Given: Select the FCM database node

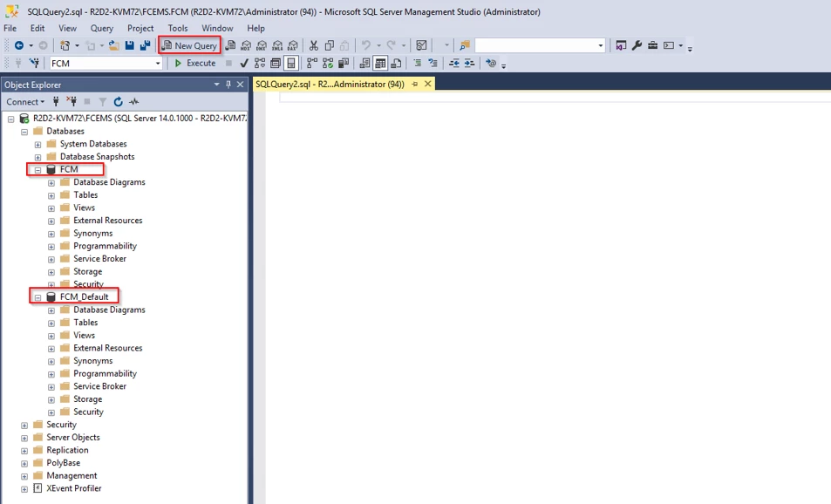Looking at the screenshot, I should point(69,169).
